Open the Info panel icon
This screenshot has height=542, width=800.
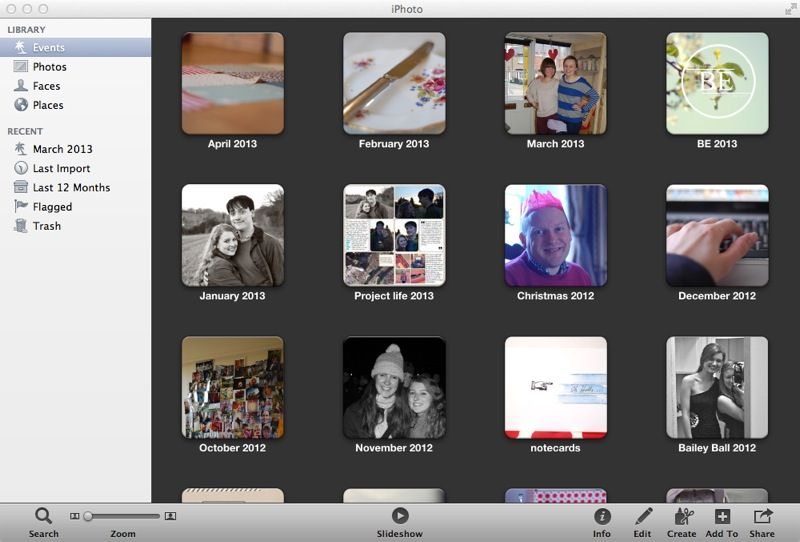pyautogui.click(x=602, y=516)
